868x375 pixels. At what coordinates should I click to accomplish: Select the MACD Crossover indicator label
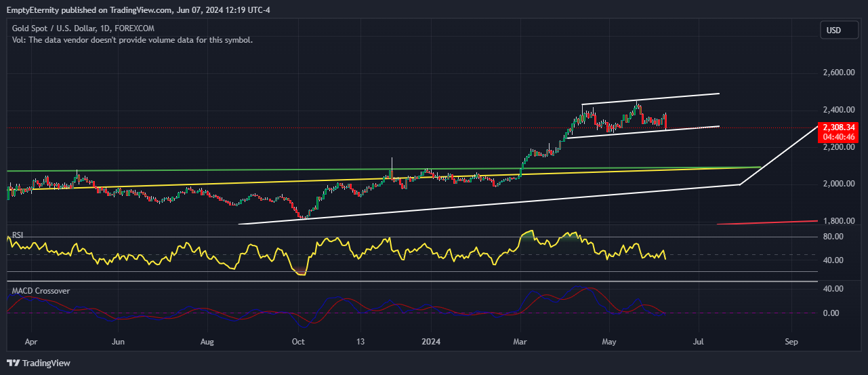tap(41, 291)
